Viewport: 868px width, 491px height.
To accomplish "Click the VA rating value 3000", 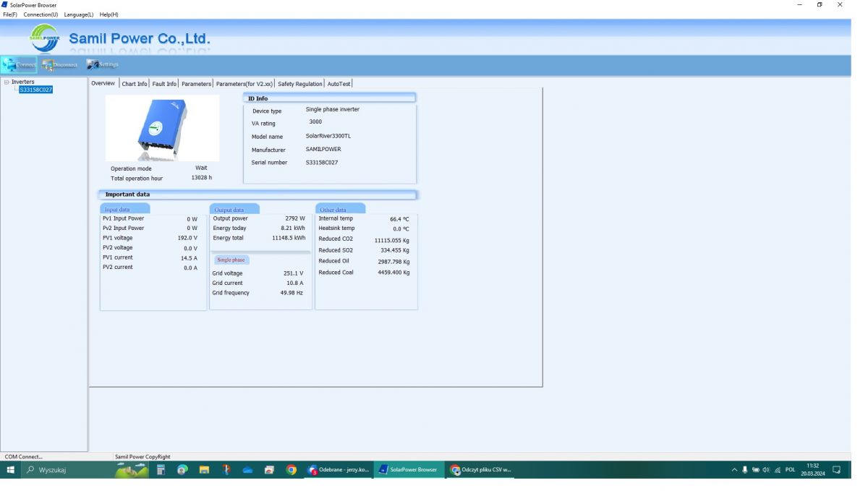I will (x=315, y=122).
